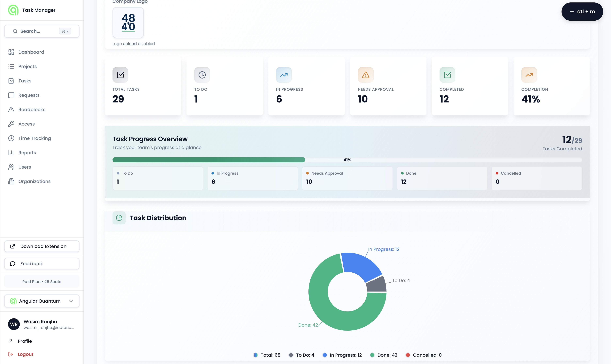
Task: Click the Tasks checklist icon
Action: coord(12,81)
